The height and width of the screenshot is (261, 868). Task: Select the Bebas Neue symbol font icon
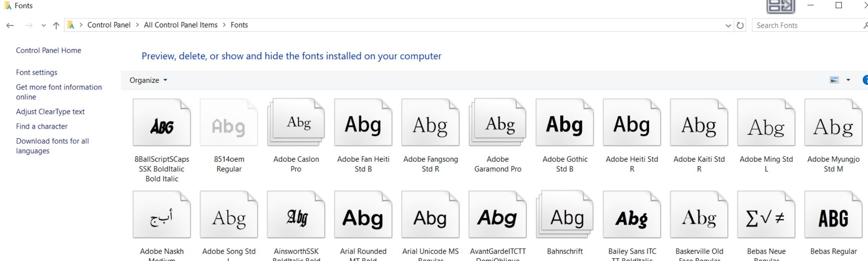[x=766, y=215]
